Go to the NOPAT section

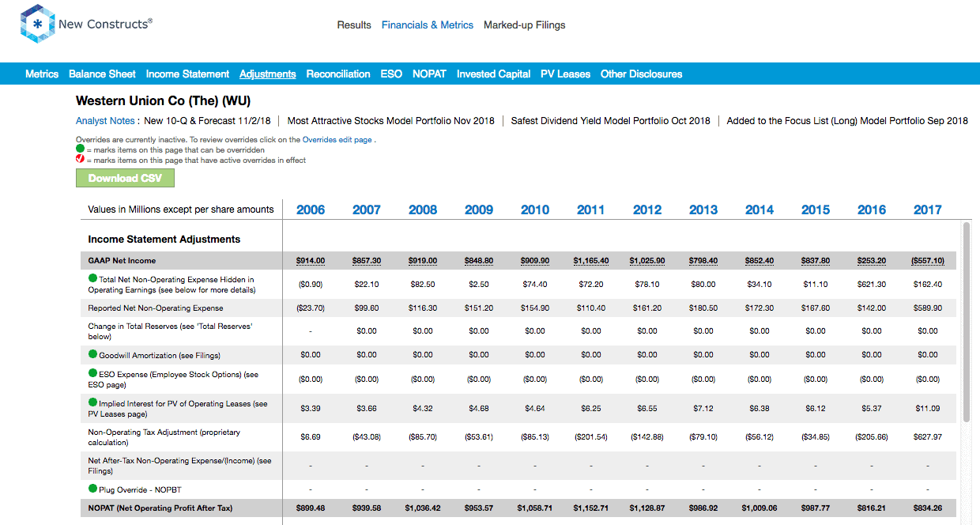pos(429,74)
